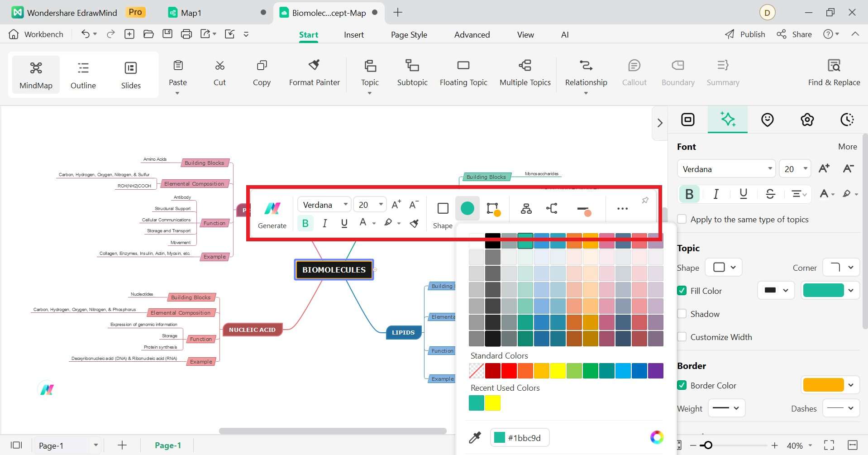Click strikethrough in the Font panel
The image size is (868, 455).
770,194
